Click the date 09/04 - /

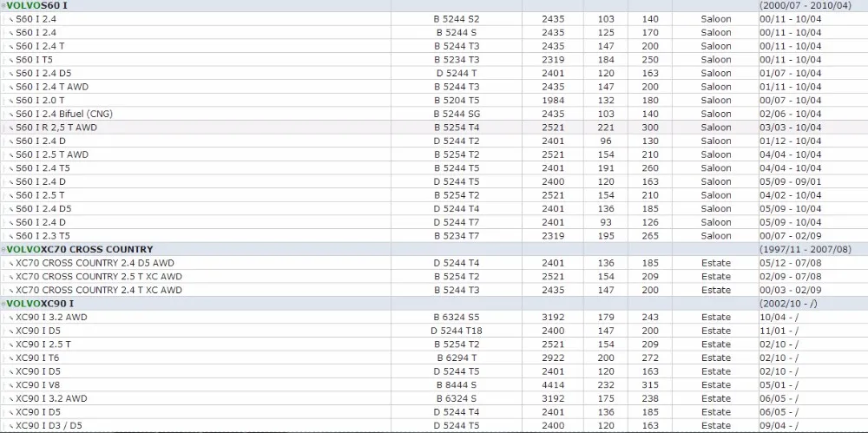pyautogui.click(x=779, y=426)
